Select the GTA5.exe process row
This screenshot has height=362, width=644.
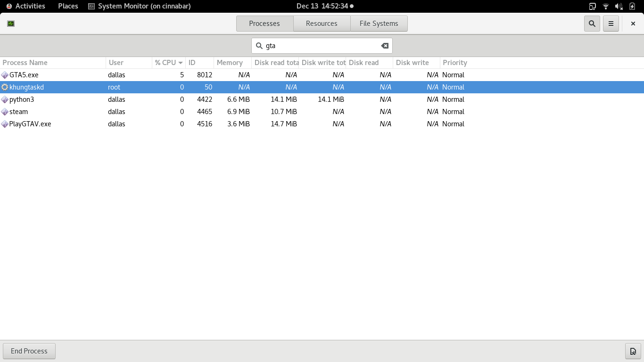tap(322, 75)
